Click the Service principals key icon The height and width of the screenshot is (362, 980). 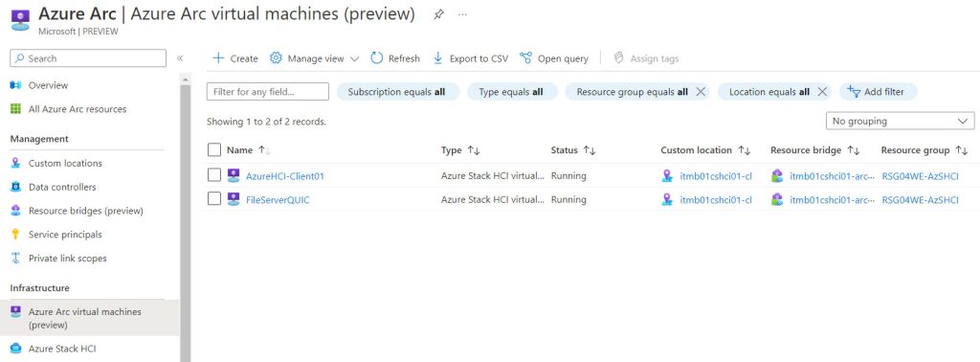click(16, 235)
